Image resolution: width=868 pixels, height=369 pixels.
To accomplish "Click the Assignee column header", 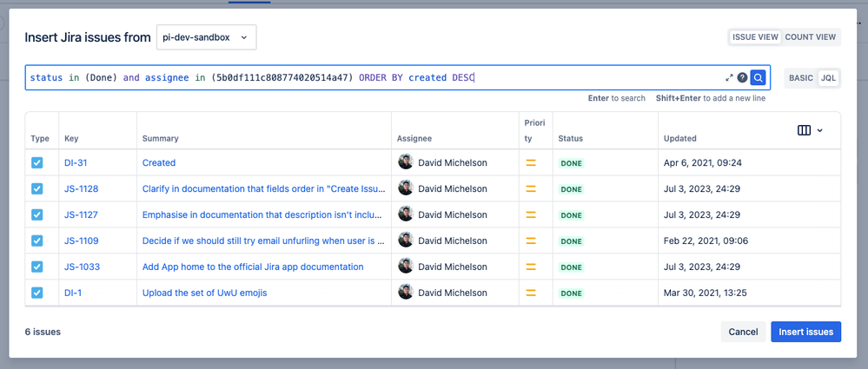I will (414, 139).
